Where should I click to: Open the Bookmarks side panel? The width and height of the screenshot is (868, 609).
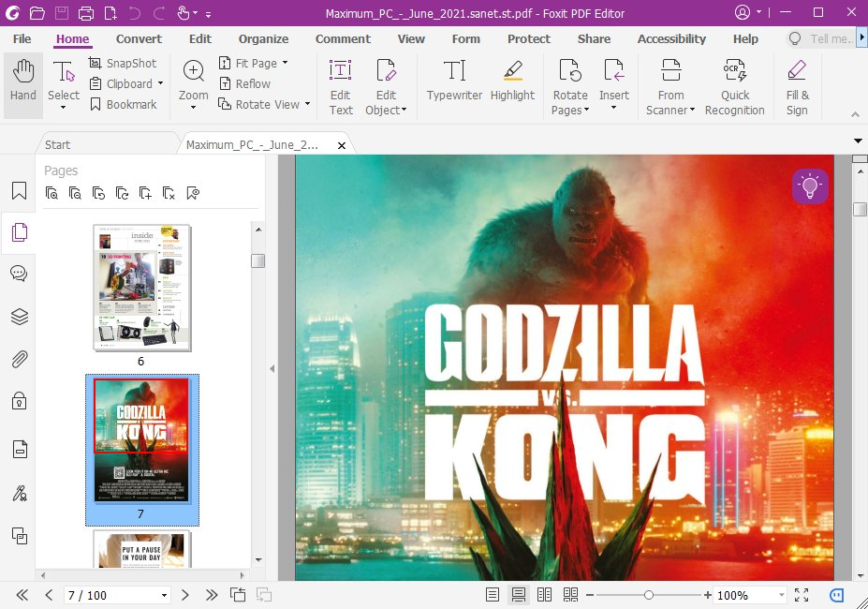pos(19,191)
